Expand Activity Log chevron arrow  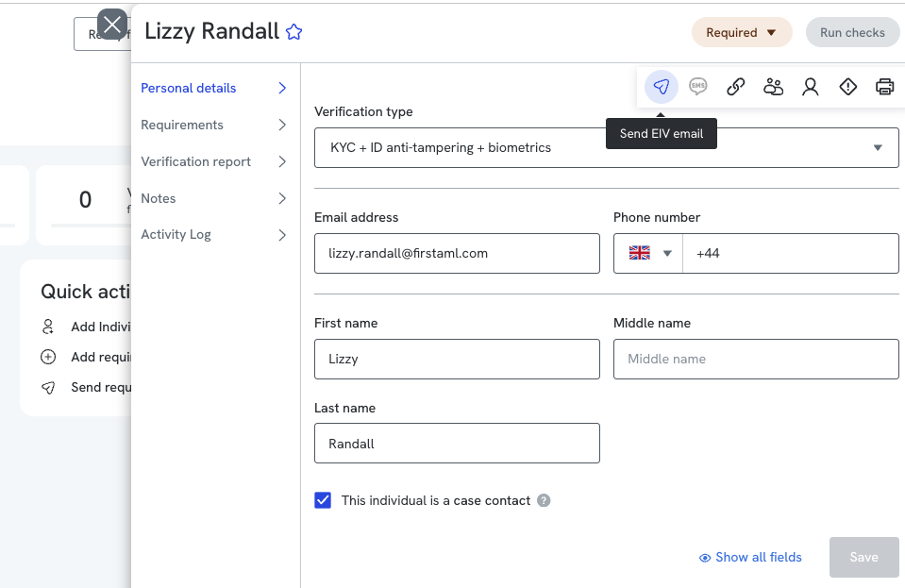(282, 235)
